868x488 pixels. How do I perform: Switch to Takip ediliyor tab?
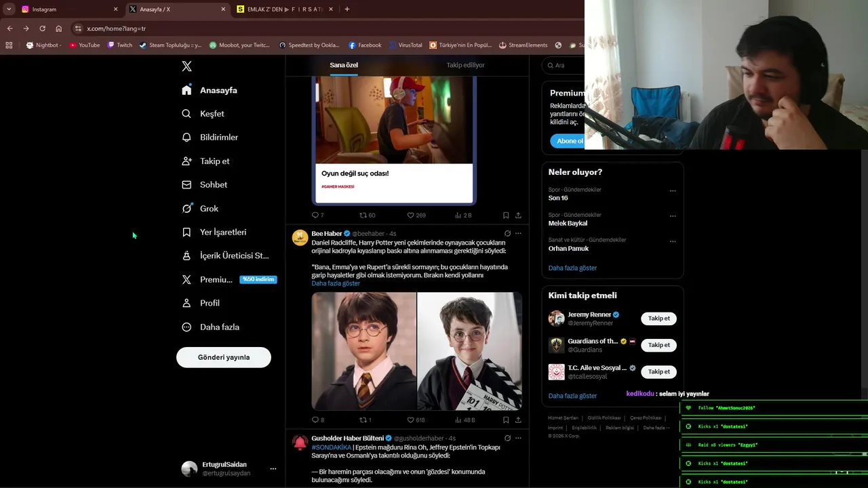465,65
